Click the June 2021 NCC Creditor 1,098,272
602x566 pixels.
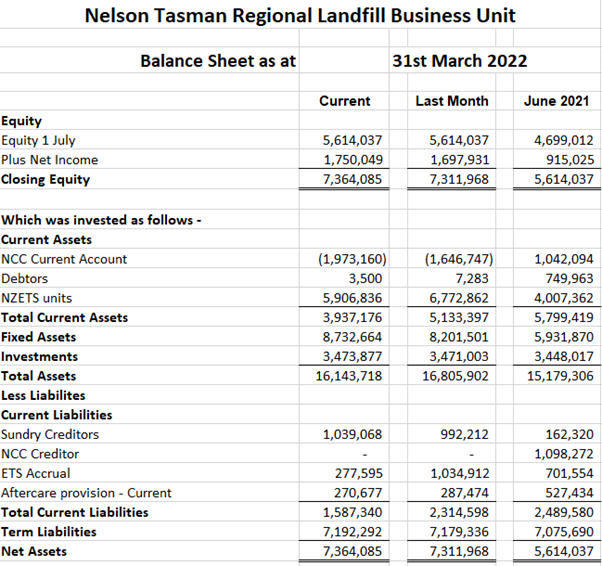(564, 454)
